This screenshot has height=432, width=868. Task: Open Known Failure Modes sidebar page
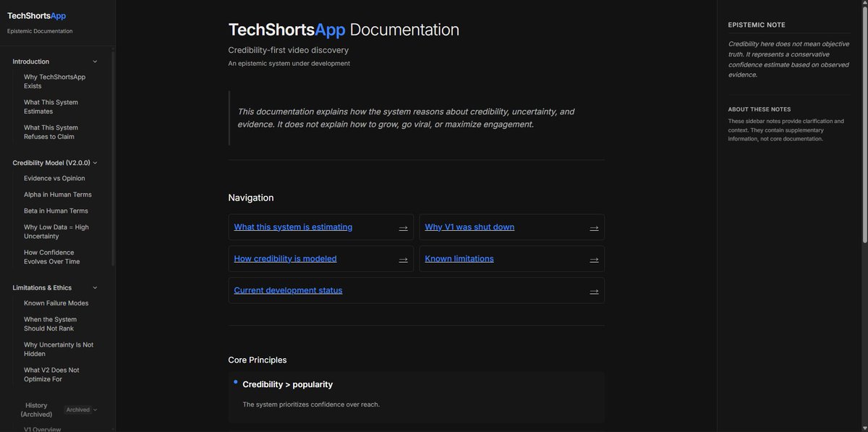(x=56, y=303)
